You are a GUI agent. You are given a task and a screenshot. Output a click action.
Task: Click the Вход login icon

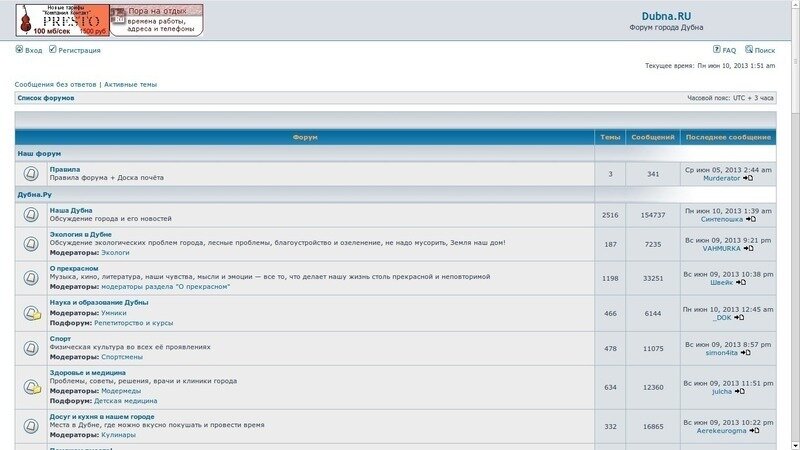pos(19,49)
